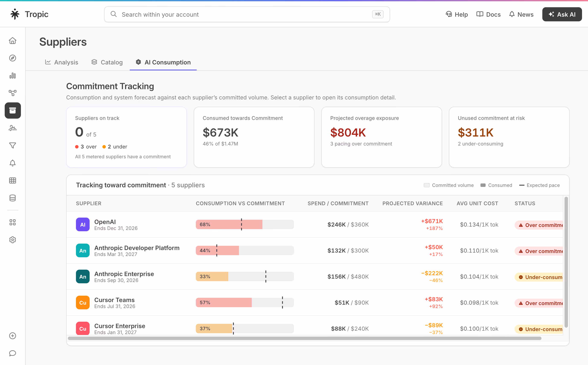
Task: Click the Spend / Commitment column header
Action: point(338,203)
